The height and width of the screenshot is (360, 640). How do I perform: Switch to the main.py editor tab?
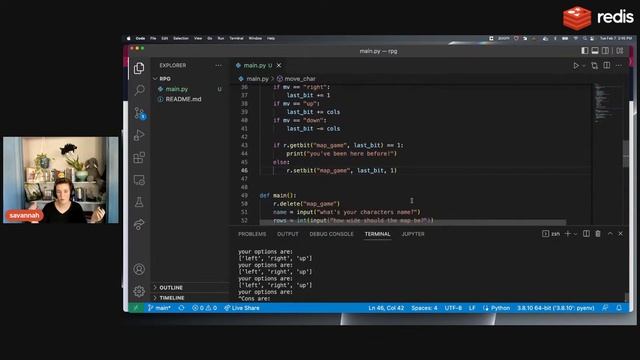click(254, 65)
